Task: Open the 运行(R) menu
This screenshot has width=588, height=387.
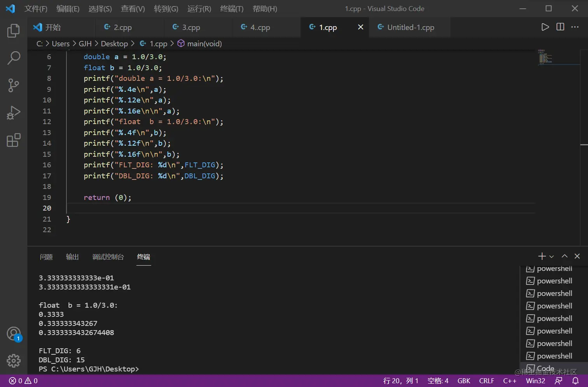Action: tap(199, 9)
